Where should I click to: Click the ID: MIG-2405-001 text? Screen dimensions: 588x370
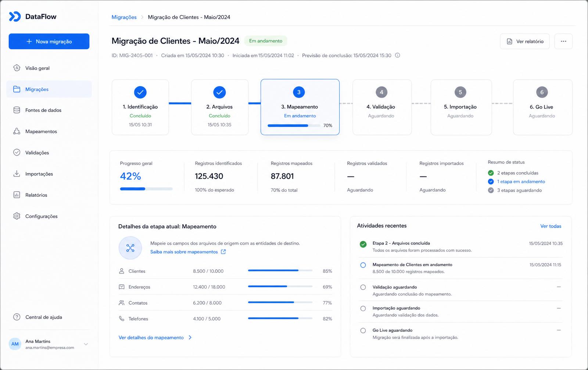(x=132, y=55)
